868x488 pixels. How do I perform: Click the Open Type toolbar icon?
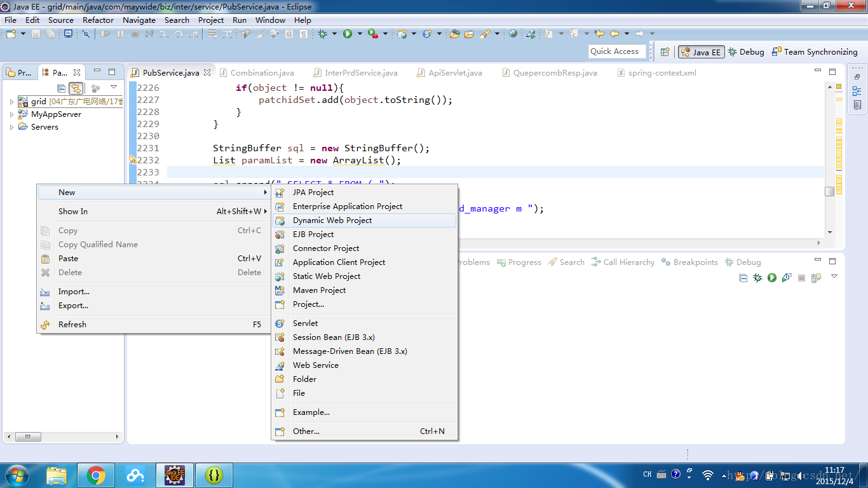[x=454, y=34]
